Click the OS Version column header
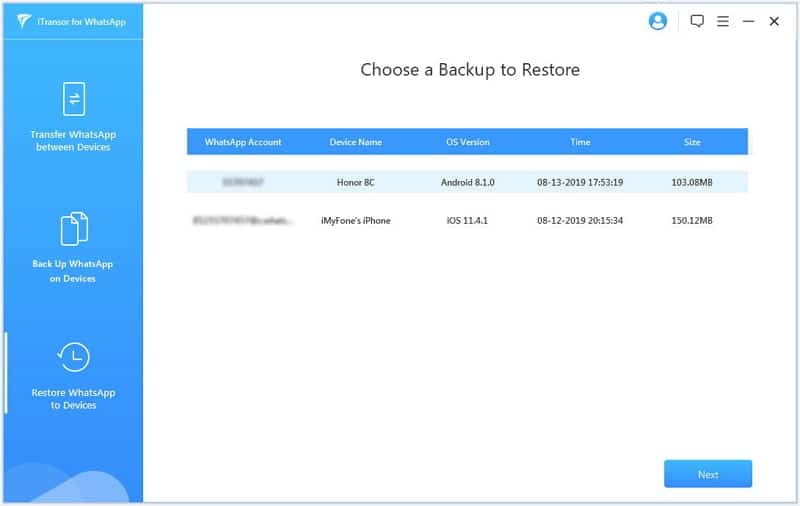Image resolution: width=800 pixels, height=506 pixels. tap(468, 142)
